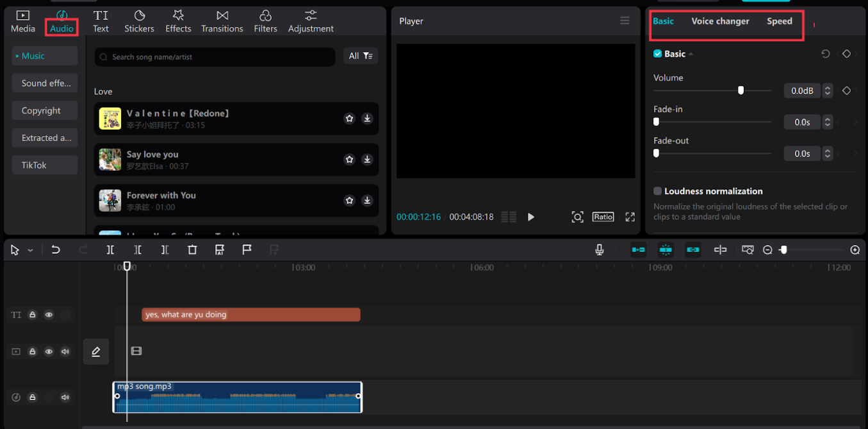Split the clip at playhead
Image resolution: width=868 pixels, height=429 pixels.
pyautogui.click(x=110, y=250)
